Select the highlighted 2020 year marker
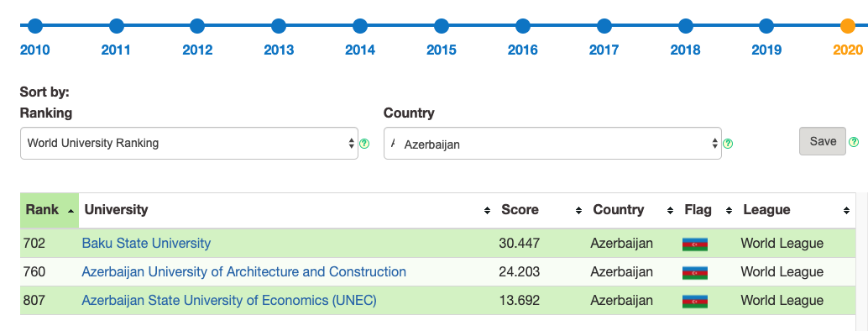 [x=848, y=25]
